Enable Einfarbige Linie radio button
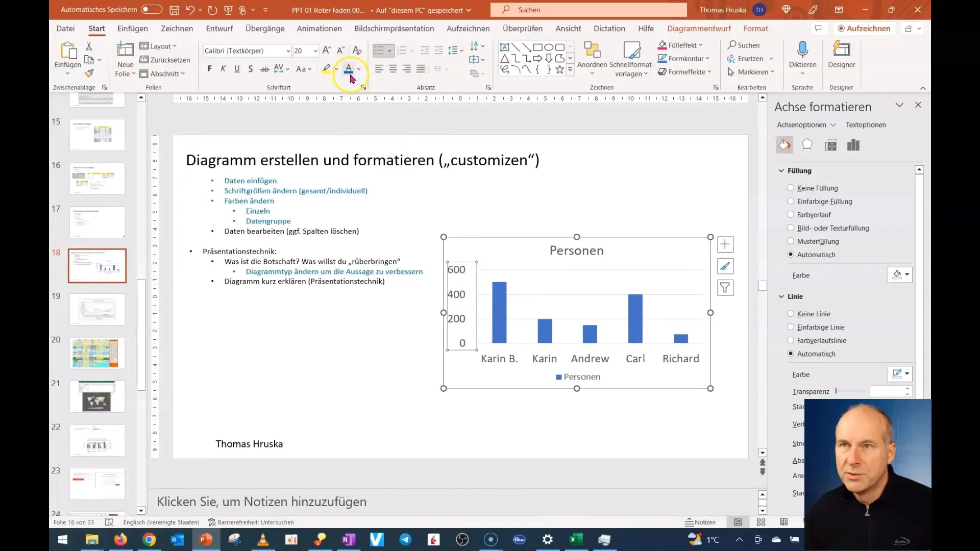This screenshot has height=551, width=980. (791, 327)
